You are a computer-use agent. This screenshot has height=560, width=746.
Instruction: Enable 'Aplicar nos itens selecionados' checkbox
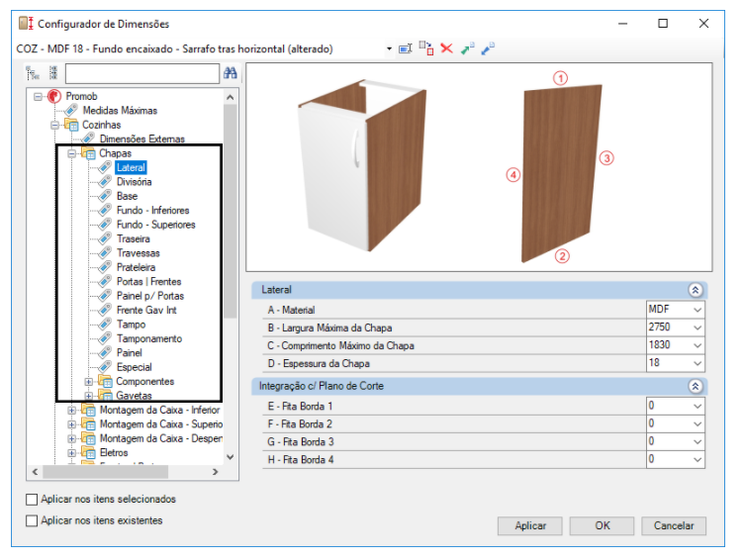coord(32,500)
